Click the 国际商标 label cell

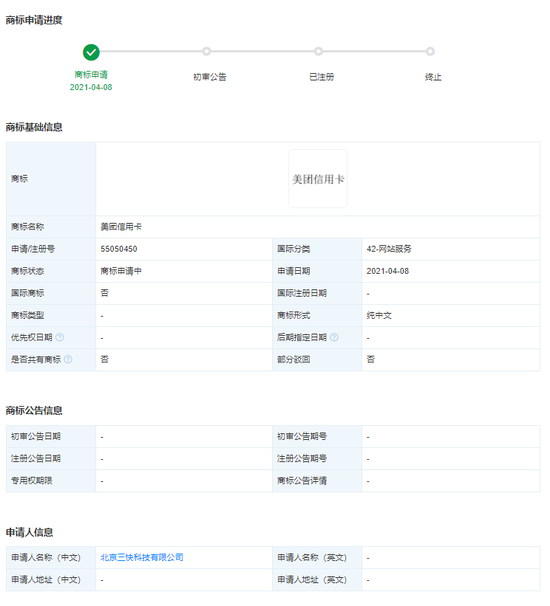[51, 293]
